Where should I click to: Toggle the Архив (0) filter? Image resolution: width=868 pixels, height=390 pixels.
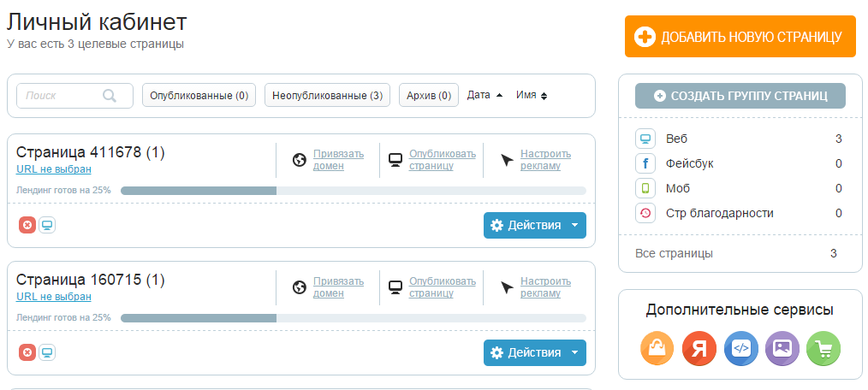click(x=429, y=96)
